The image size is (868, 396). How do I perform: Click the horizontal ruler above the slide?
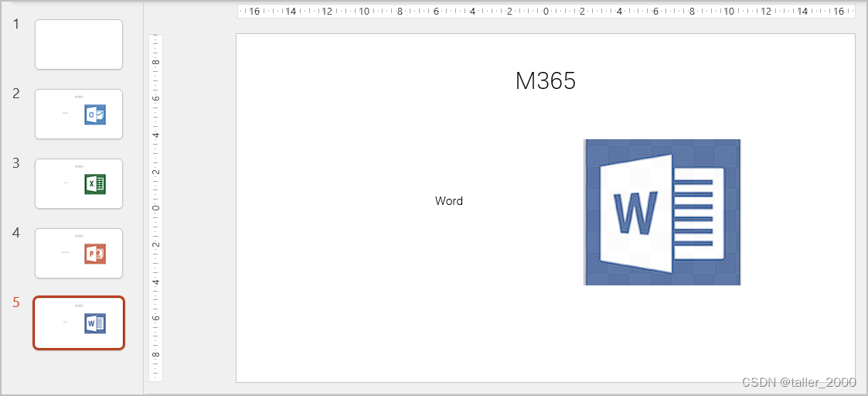pos(546,11)
